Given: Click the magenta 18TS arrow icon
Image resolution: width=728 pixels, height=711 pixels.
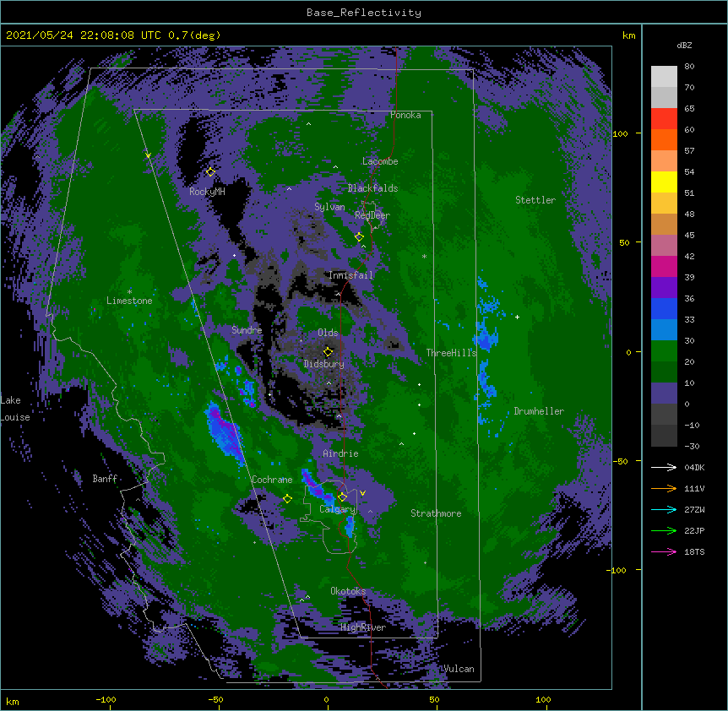Looking at the screenshot, I should coord(664,551).
